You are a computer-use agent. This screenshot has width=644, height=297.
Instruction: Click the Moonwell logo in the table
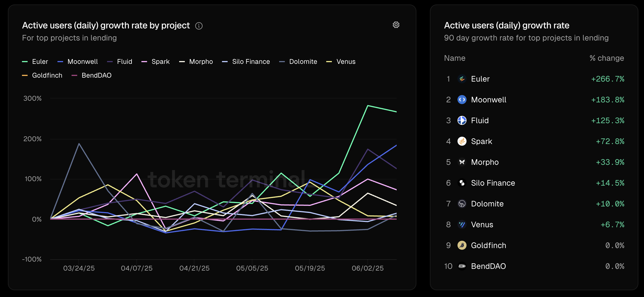click(462, 100)
